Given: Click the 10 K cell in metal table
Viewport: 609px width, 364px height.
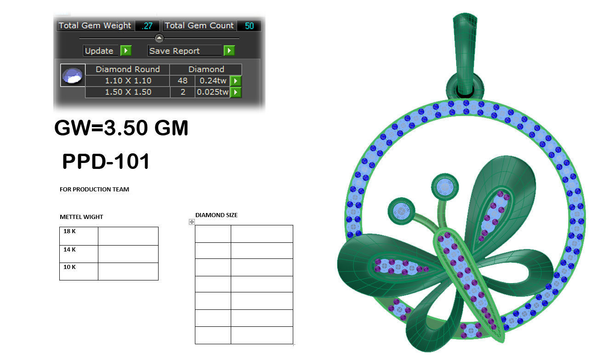Looking at the screenshot, I should 79,271.
